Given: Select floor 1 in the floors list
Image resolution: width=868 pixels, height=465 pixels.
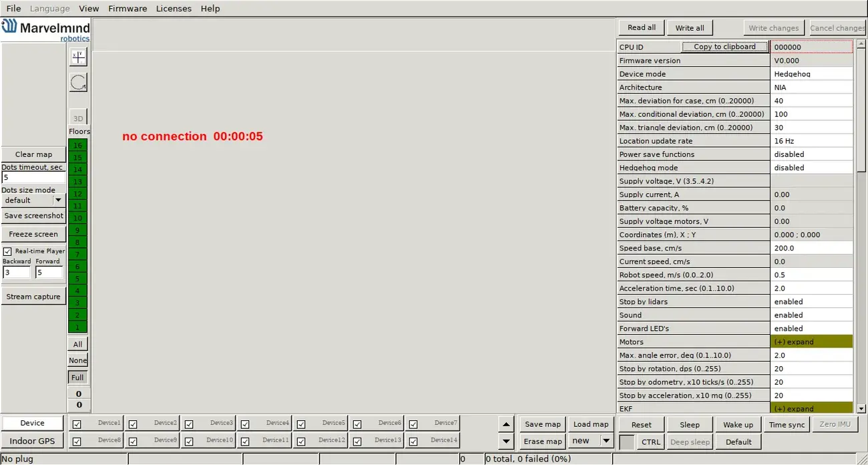Looking at the screenshot, I should (x=78, y=327).
